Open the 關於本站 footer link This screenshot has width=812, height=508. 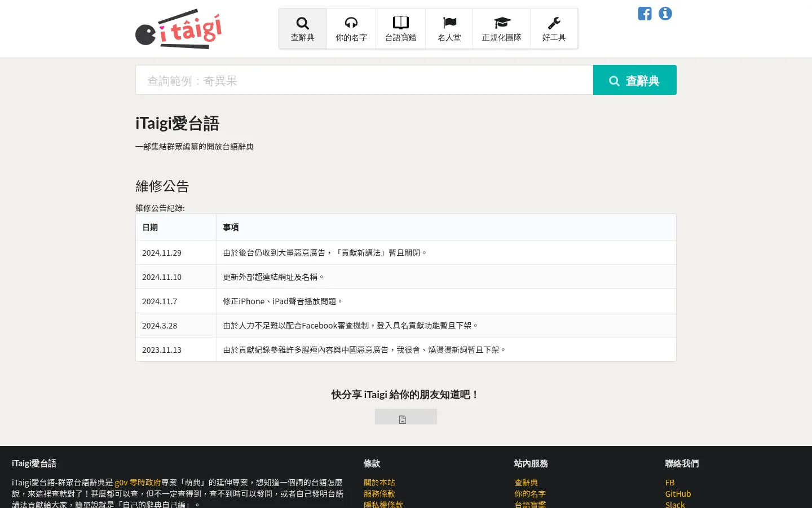coord(379,483)
